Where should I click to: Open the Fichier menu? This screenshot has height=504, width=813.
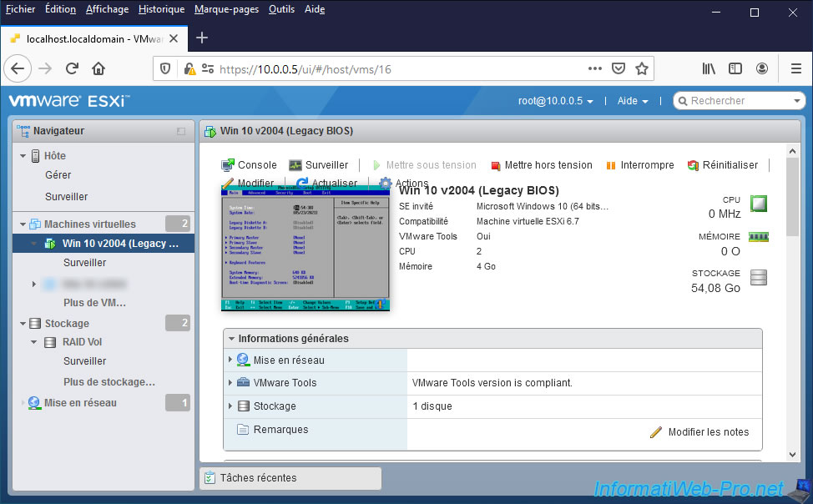pyautogui.click(x=20, y=9)
